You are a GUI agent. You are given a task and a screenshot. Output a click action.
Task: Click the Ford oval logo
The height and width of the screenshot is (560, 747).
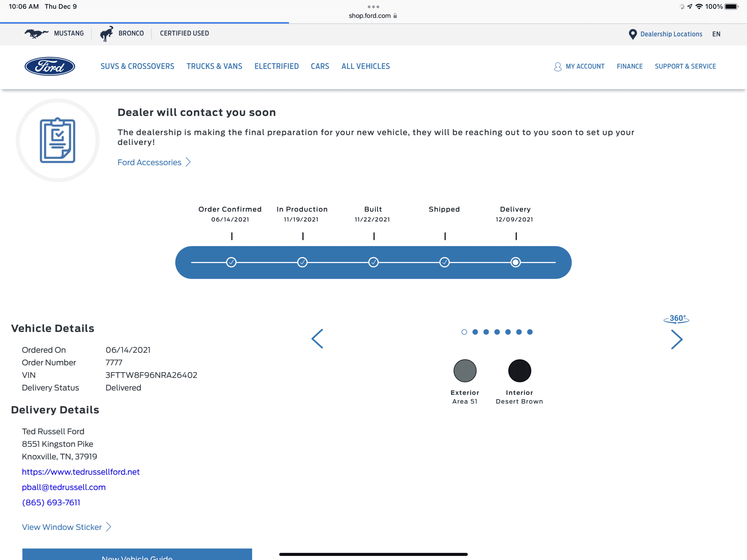[49, 66]
